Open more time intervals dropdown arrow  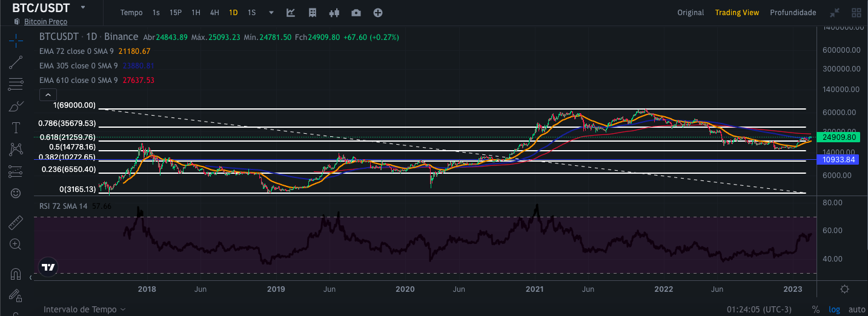(x=271, y=13)
